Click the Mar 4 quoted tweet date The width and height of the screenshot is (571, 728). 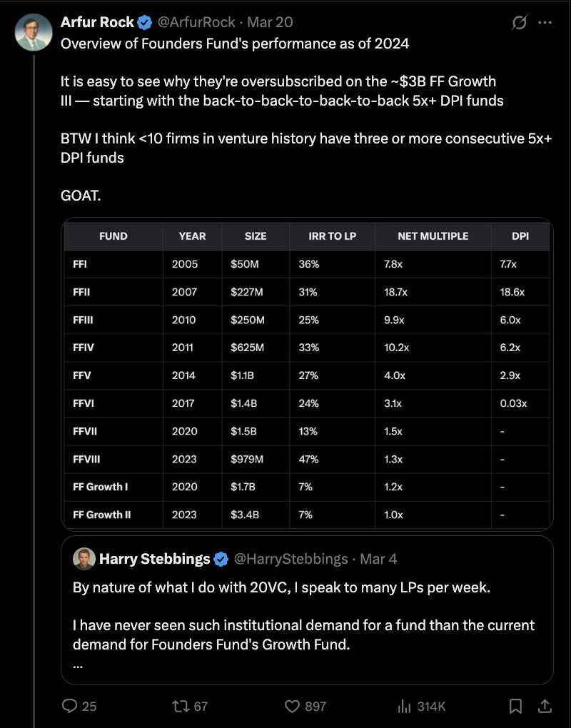[378, 558]
